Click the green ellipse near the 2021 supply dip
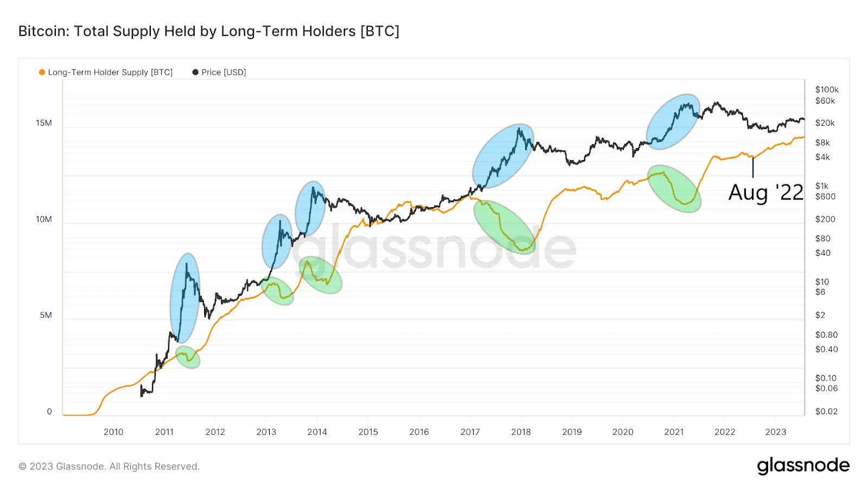868x488 pixels. pos(674,189)
